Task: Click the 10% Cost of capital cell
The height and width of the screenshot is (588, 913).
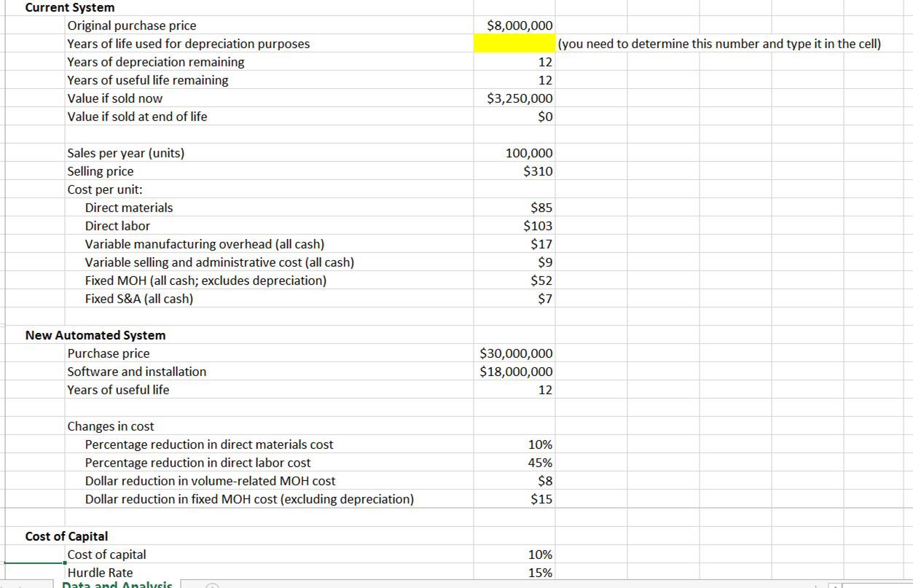Action: click(514, 554)
